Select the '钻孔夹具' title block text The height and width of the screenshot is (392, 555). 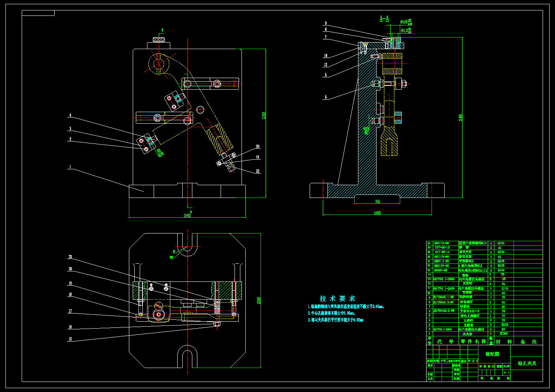pyautogui.click(x=527, y=363)
